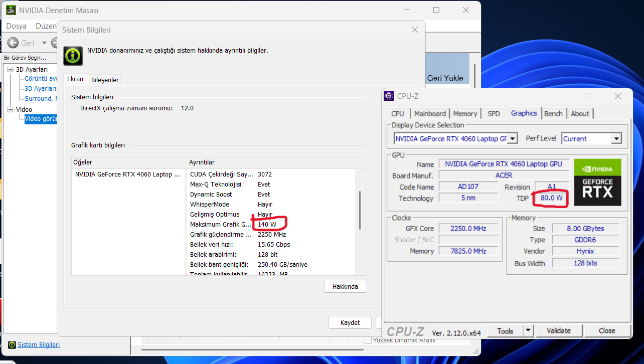
Task: Click the Bellek bant genişliği row
Action: 271,265
